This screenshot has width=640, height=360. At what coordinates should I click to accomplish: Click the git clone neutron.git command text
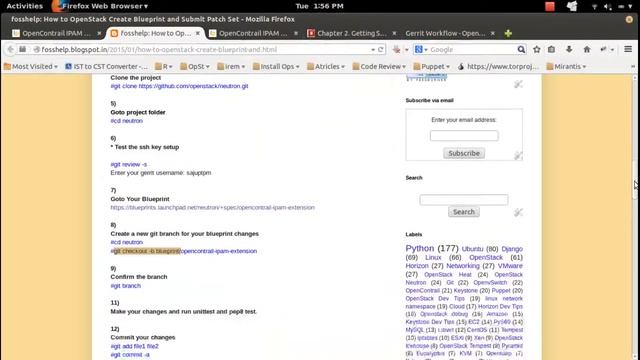click(179, 86)
